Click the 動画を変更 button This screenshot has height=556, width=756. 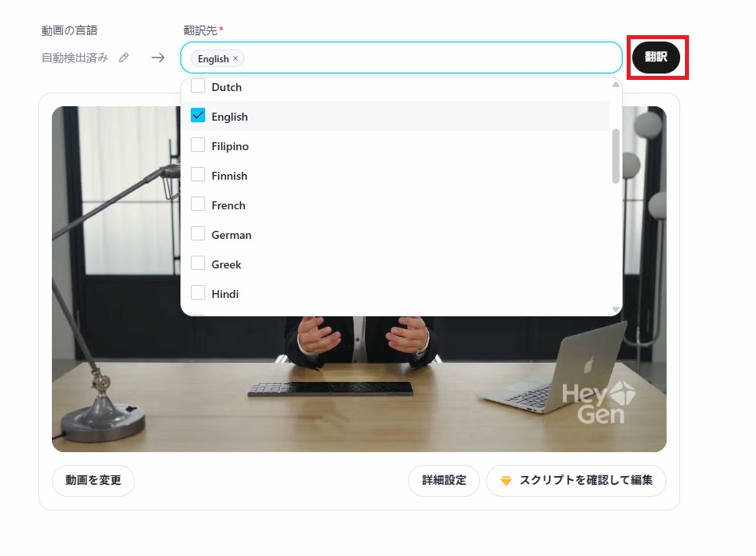click(93, 480)
